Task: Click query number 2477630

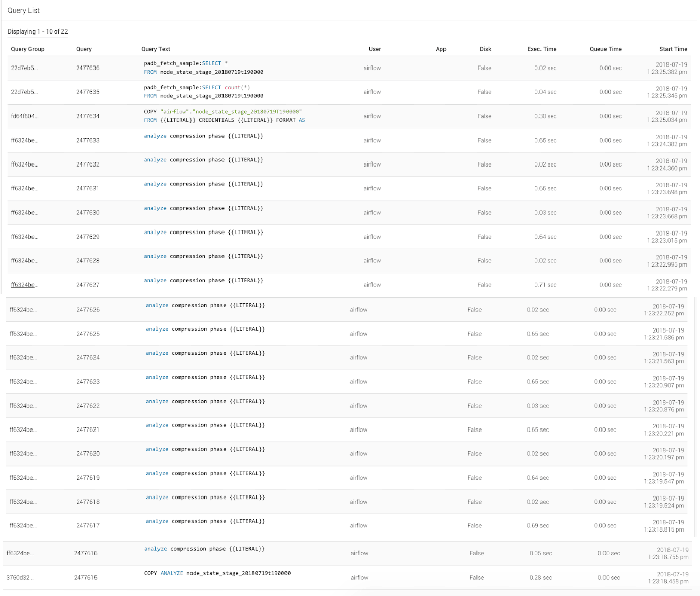Action: tap(88, 213)
